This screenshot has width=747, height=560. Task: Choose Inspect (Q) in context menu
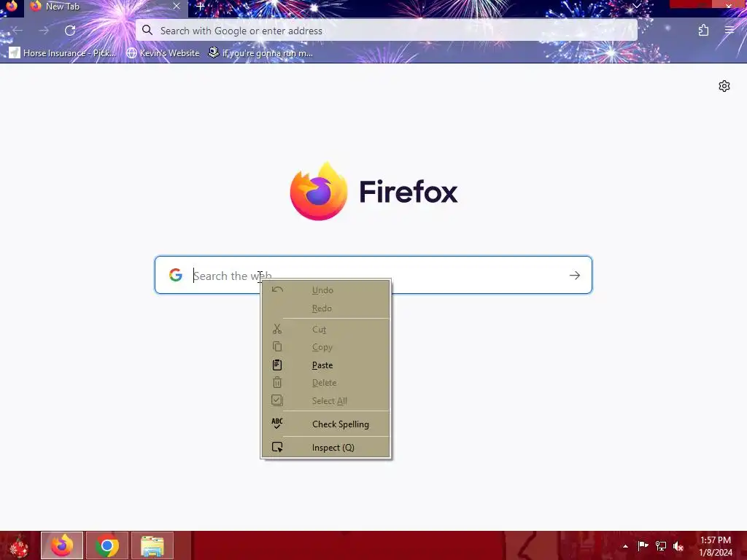pos(326,447)
